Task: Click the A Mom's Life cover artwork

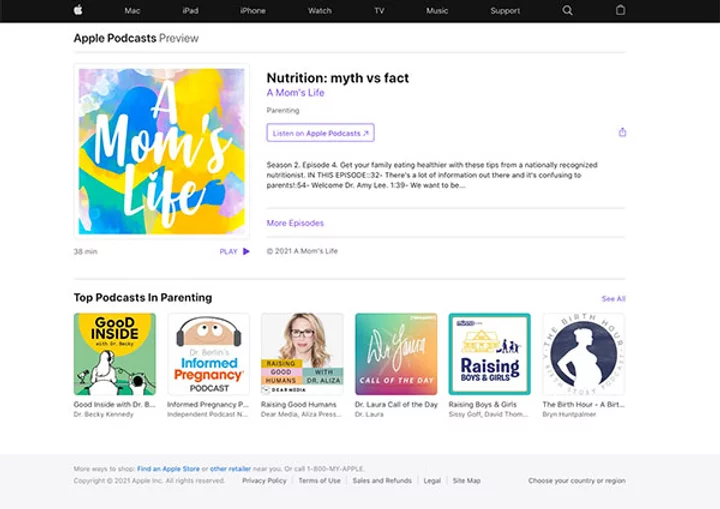Action: click(x=162, y=151)
